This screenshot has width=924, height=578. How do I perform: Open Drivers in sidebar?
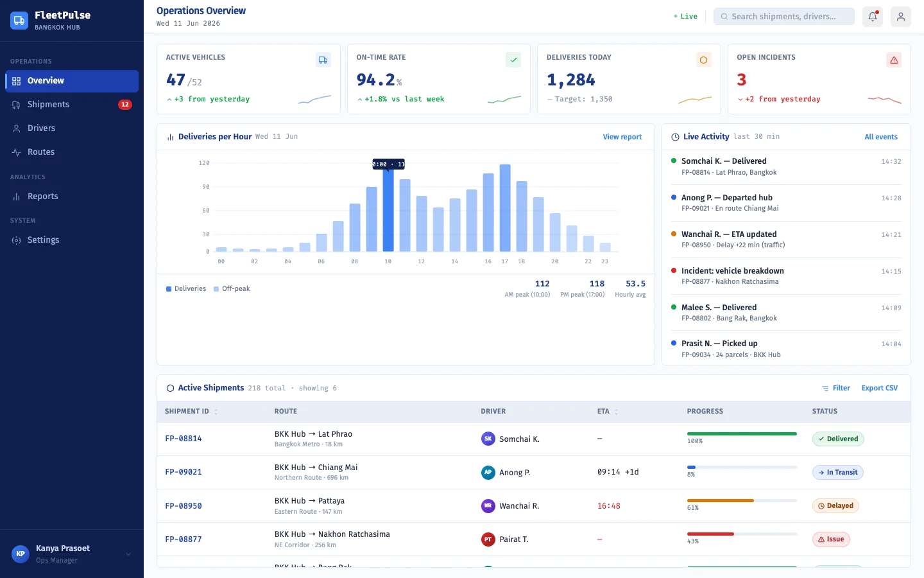(x=72, y=128)
